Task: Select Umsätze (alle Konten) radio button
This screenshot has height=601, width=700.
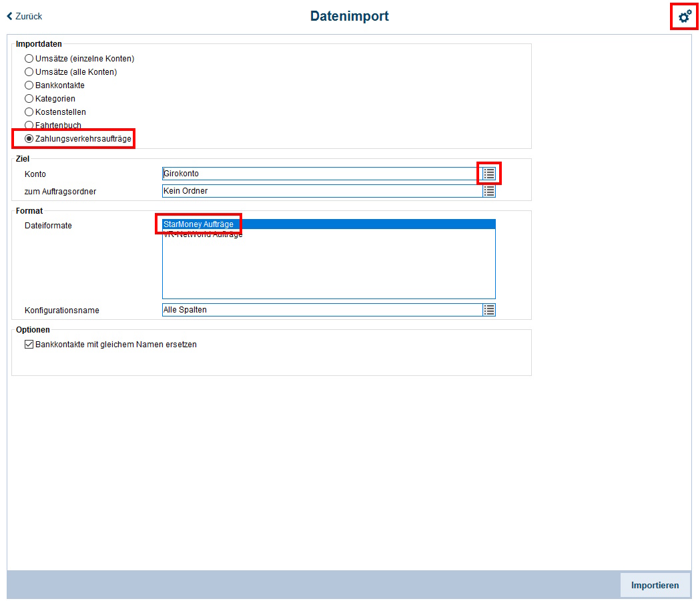Action: 29,72
